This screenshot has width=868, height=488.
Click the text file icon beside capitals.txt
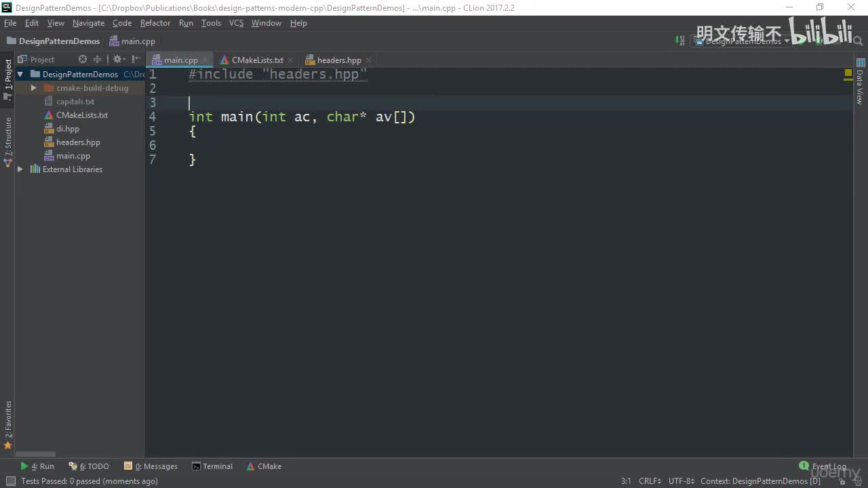coord(49,102)
